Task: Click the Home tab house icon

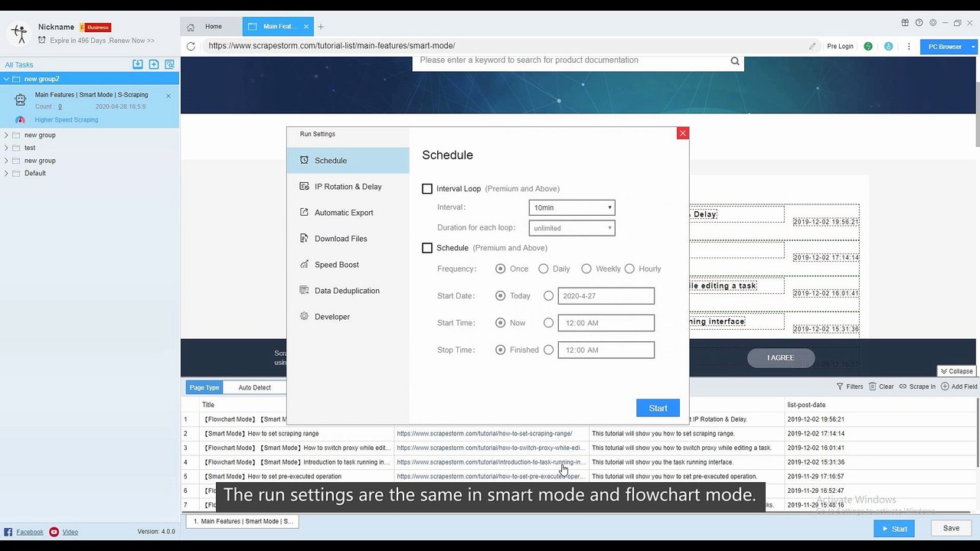Action: (191, 27)
